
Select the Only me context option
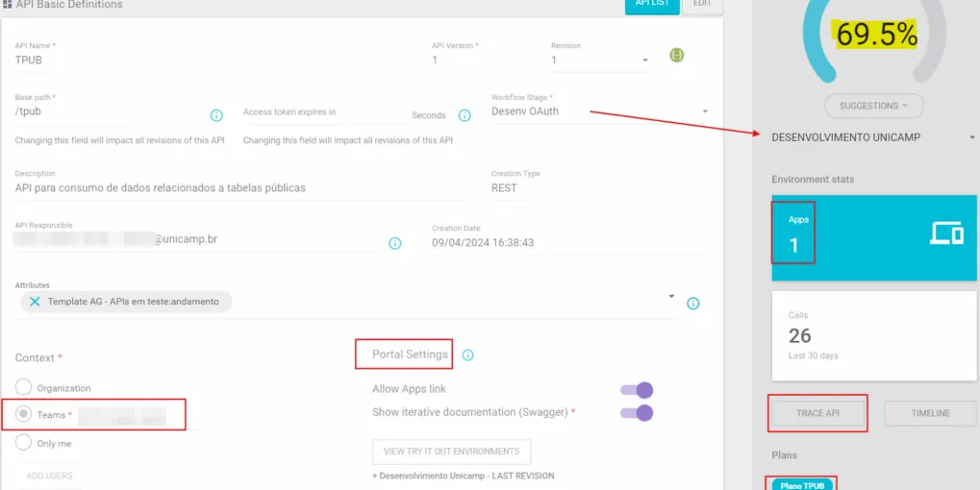coord(24,443)
